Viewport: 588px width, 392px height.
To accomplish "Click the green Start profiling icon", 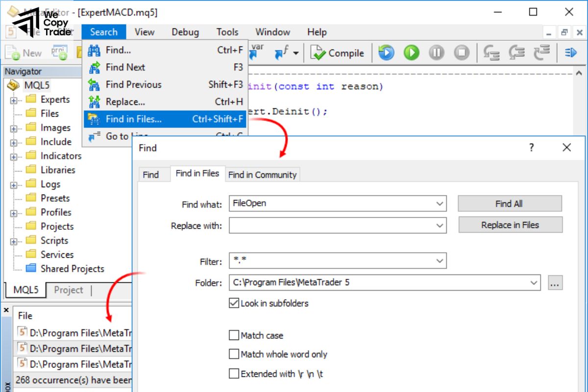I will click(411, 52).
